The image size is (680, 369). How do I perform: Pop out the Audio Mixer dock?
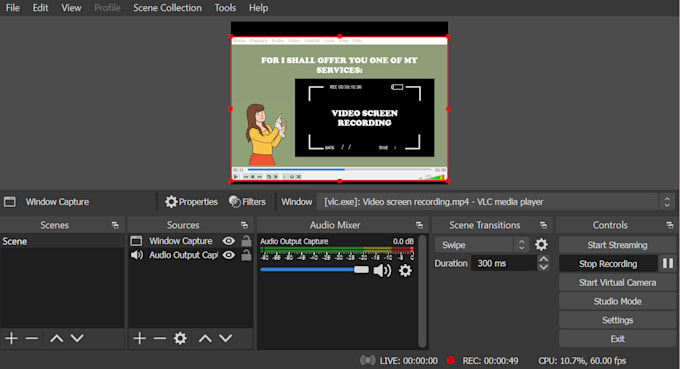click(x=419, y=225)
